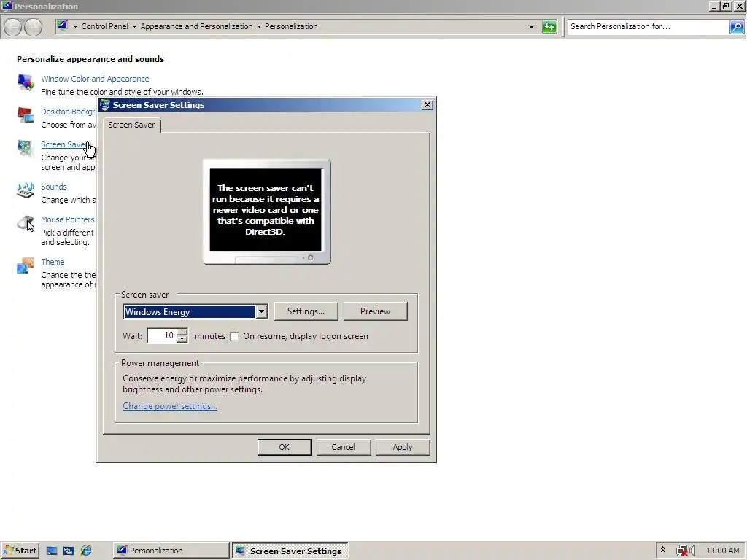Expand the Control Panel breadcrumb arrow

(134, 27)
